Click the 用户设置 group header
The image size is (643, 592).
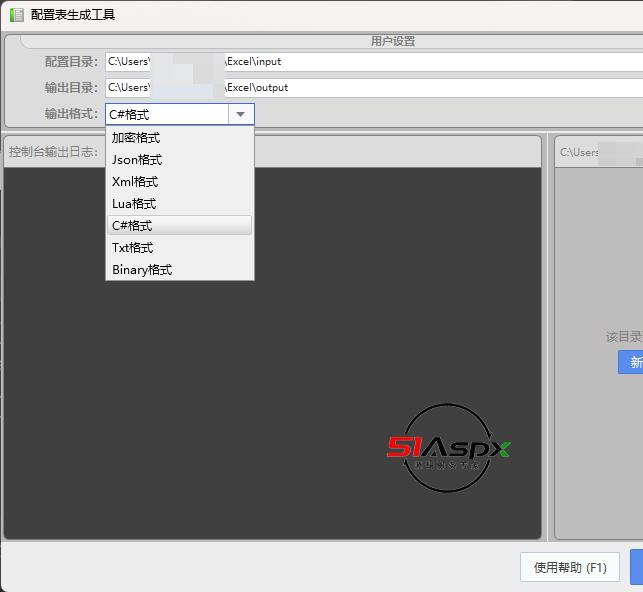(x=392, y=41)
